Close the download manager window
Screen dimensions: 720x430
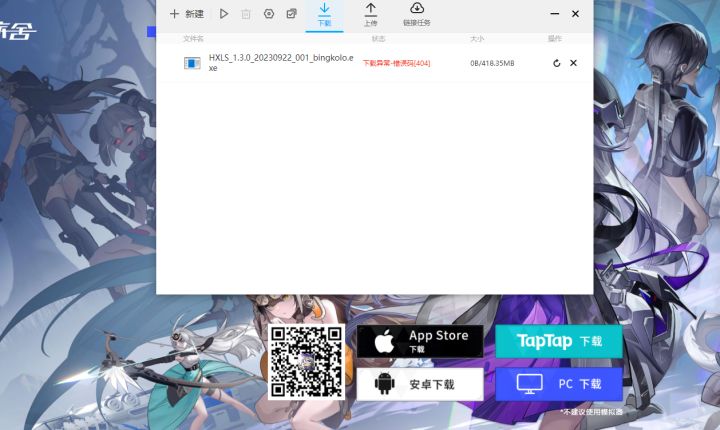(575, 14)
